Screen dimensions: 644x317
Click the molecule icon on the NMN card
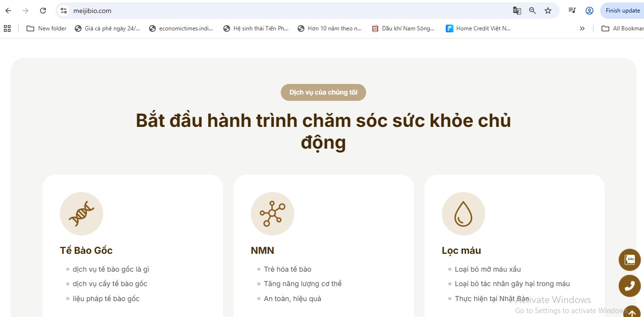coord(273,213)
